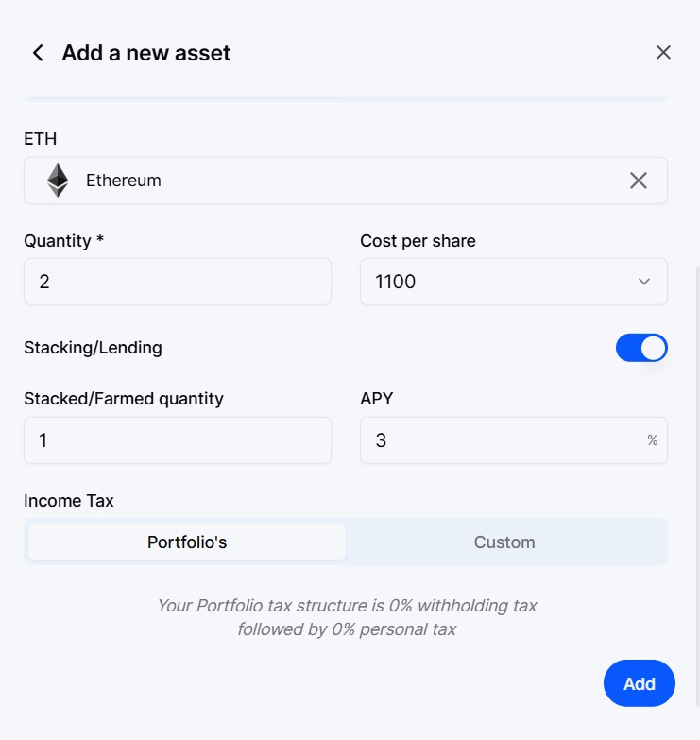700x740 pixels.
Task: Disable the Stacking/Lending toggle
Action: (641, 348)
